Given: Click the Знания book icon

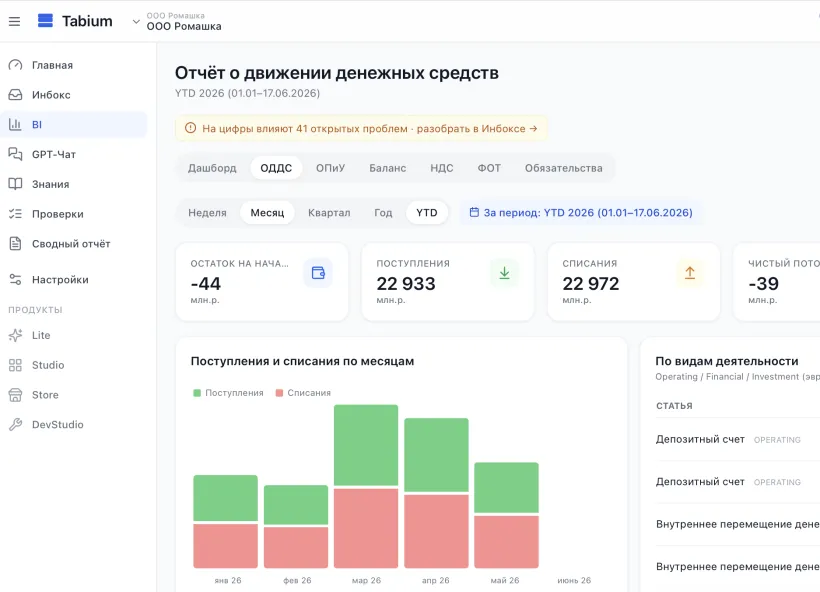Looking at the screenshot, I should click(16, 184).
